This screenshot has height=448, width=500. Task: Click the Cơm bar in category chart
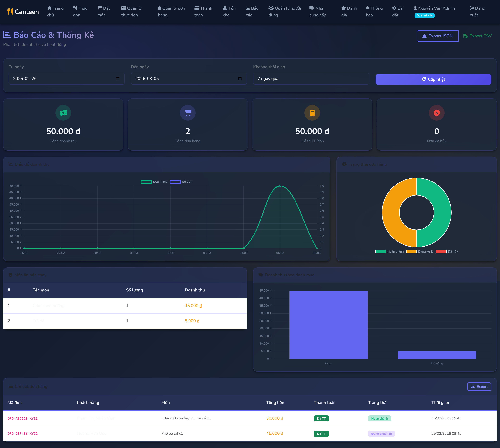pyautogui.click(x=329, y=325)
